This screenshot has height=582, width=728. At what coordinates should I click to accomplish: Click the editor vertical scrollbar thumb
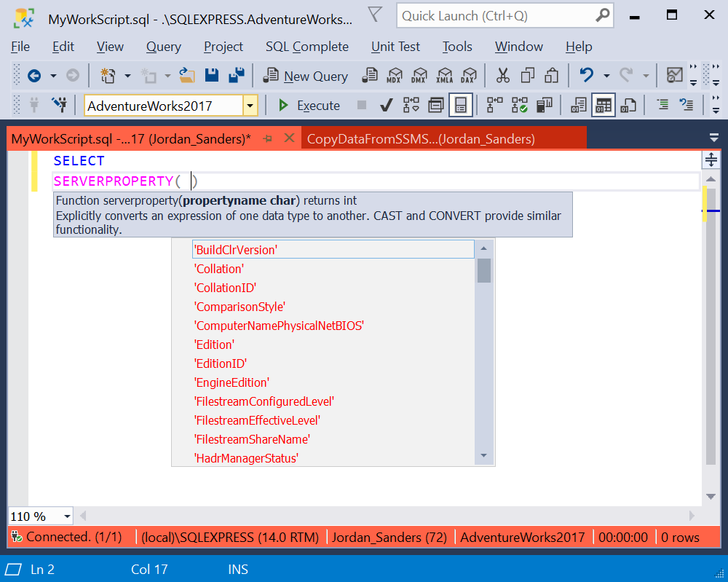[711, 326]
